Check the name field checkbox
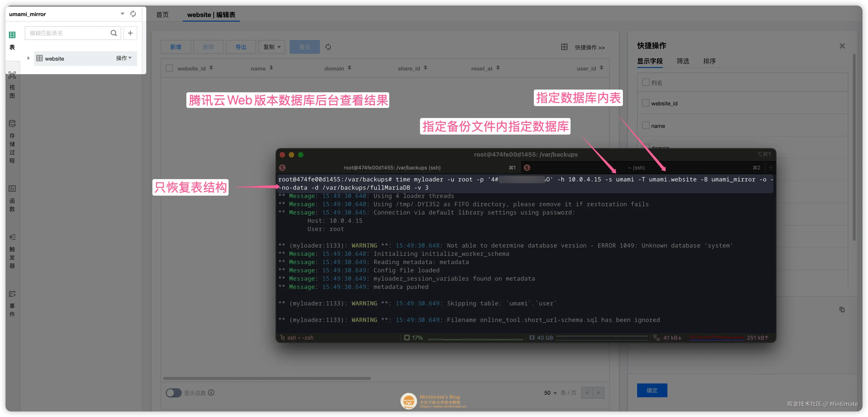Viewport: 868px width, 417px height. click(646, 125)
